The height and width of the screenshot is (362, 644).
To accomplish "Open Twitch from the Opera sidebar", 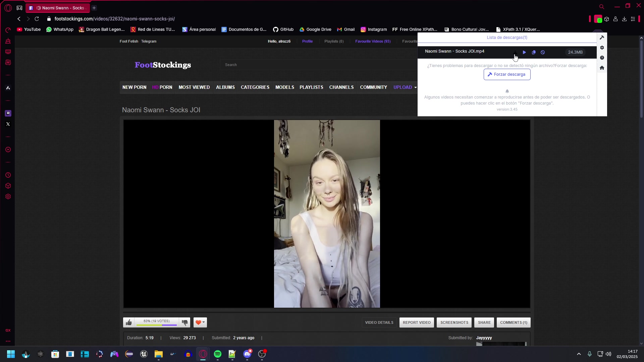I will tap(8, 113).
